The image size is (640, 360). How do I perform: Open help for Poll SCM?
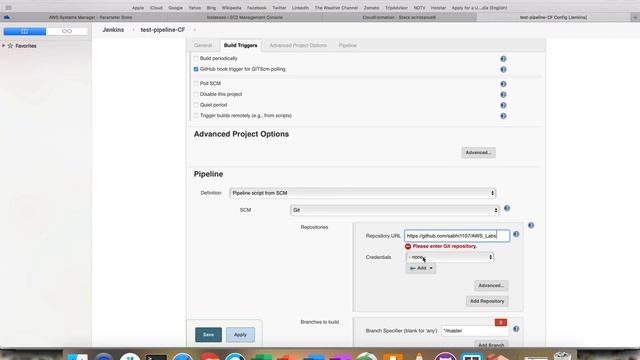[503, 84]
